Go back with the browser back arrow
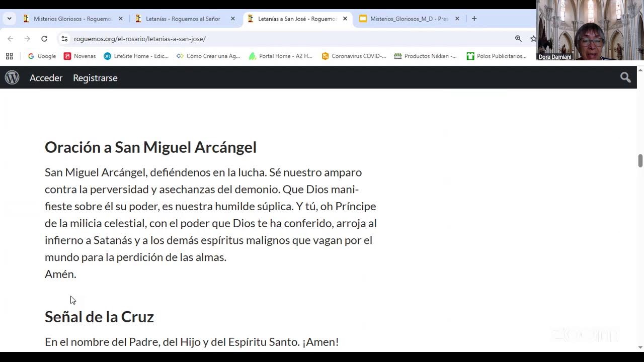Screen dimensions: 644x362 pos(11,39)
